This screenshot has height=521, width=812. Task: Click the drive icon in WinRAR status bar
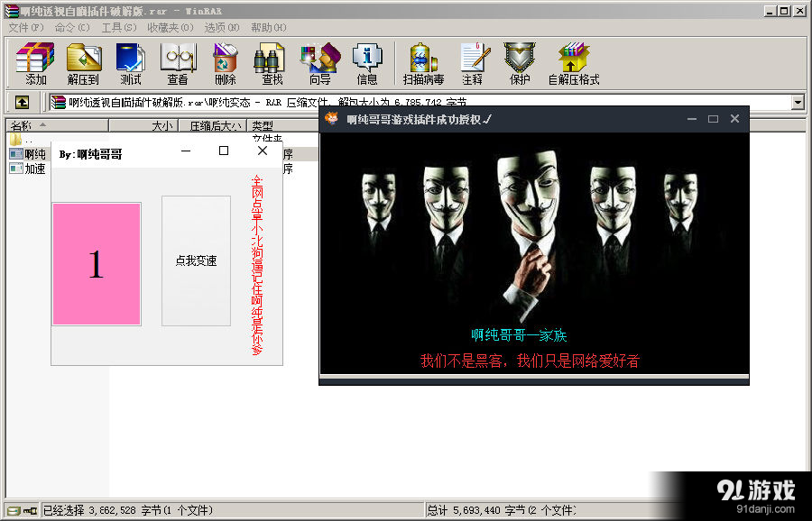tap(14, 511)
